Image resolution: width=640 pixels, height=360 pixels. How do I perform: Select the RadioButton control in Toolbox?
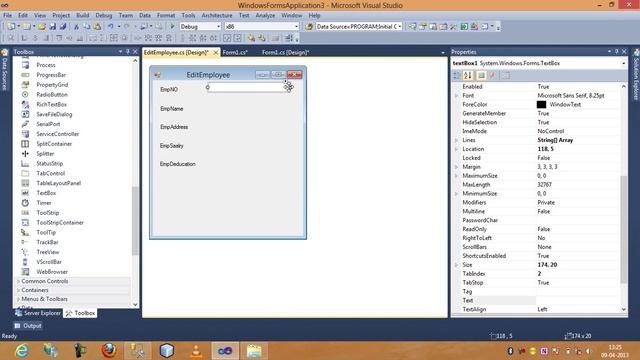(x=52, y=95)
